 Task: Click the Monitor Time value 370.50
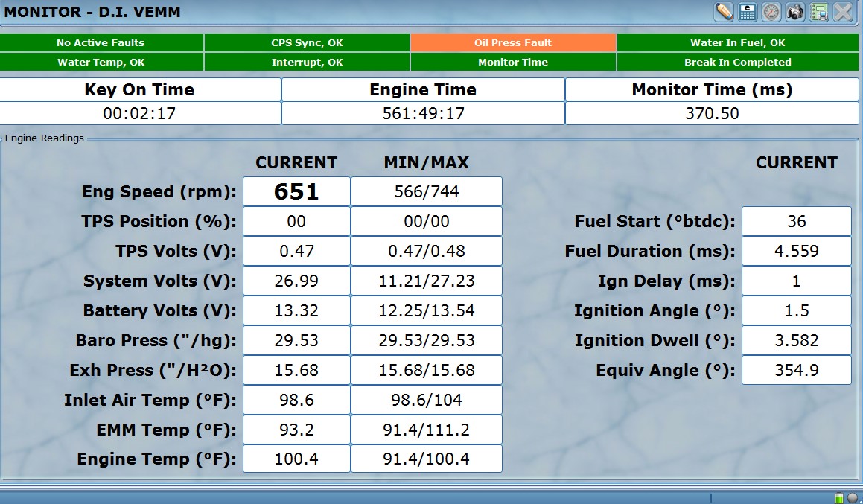712,113
